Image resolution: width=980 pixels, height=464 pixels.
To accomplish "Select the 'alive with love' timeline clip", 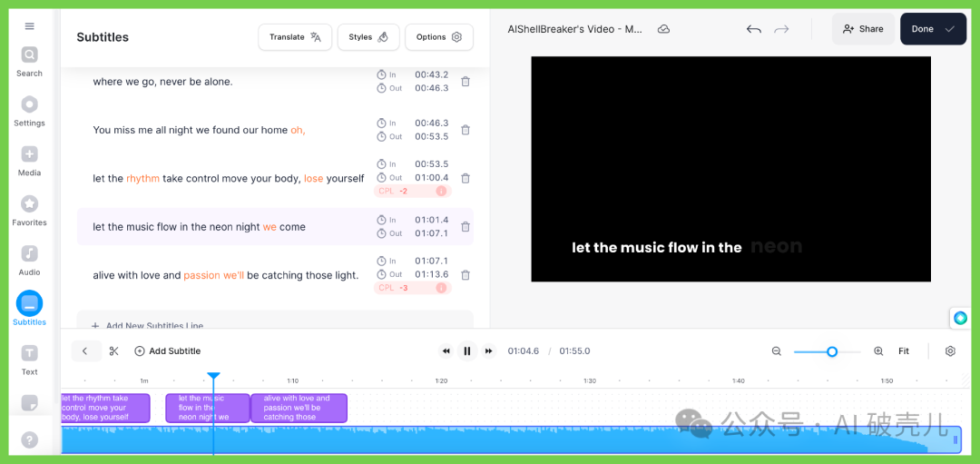I will 299,408.
